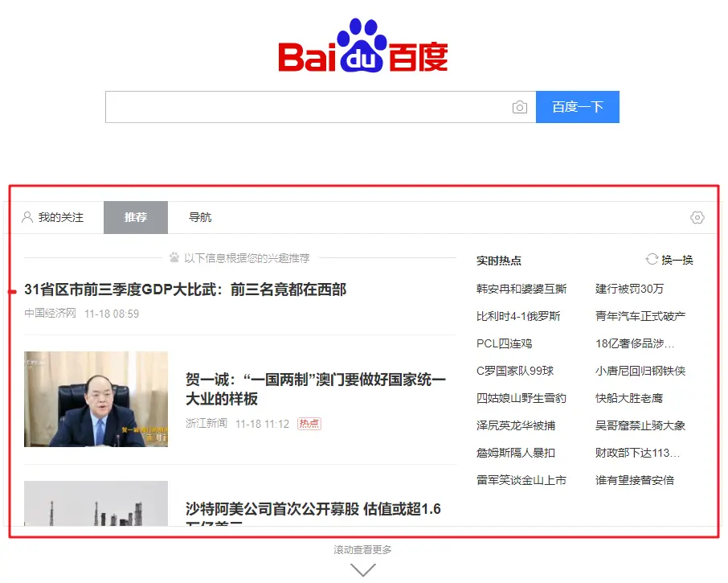Click the 中国经济网 source label
The height and width of the screenshot is (583, 728).
(50, 314)
